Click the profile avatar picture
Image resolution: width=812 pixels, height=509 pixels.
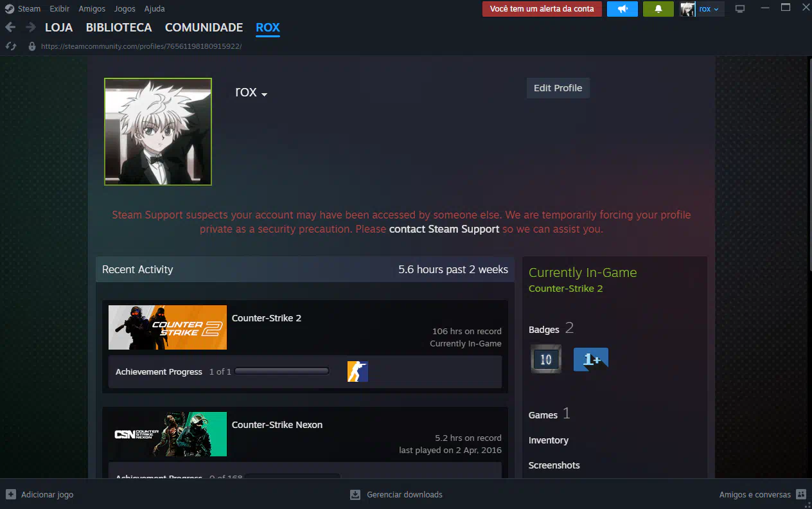(x=158, y=132)
